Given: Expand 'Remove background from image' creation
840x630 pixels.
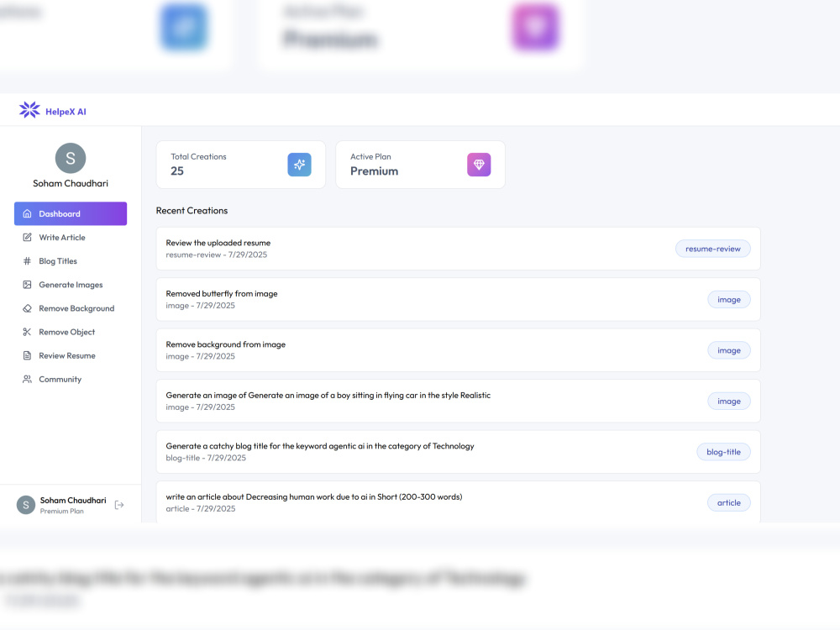Looking at the screenshot, I should click(x=458, y=350).
